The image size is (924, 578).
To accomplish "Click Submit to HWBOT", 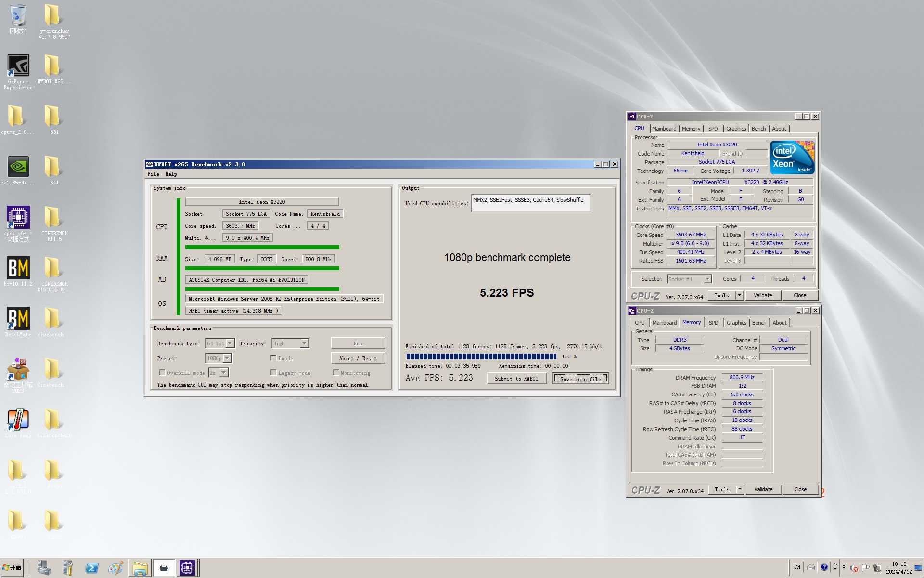I will point(516,379).
